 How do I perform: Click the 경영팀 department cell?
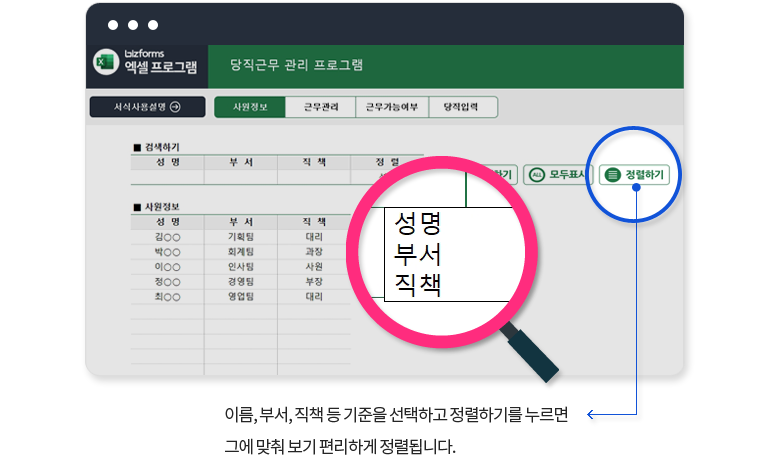(241, 282)
